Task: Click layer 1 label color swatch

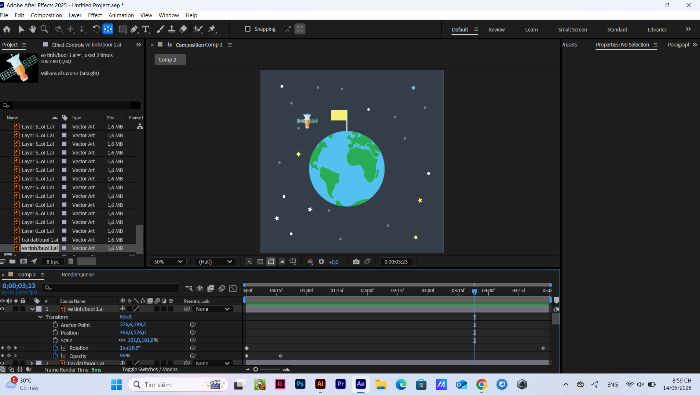Action: click(x=39, y=309)
